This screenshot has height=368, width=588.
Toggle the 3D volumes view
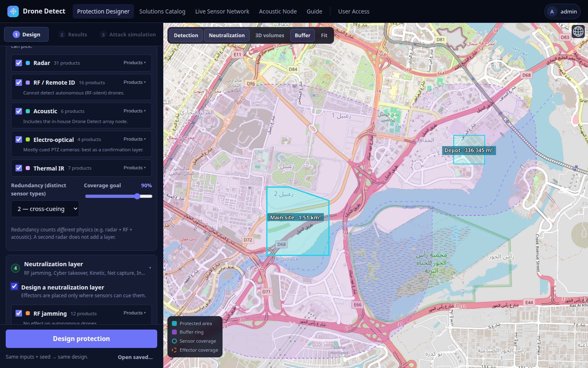[269, 35]
